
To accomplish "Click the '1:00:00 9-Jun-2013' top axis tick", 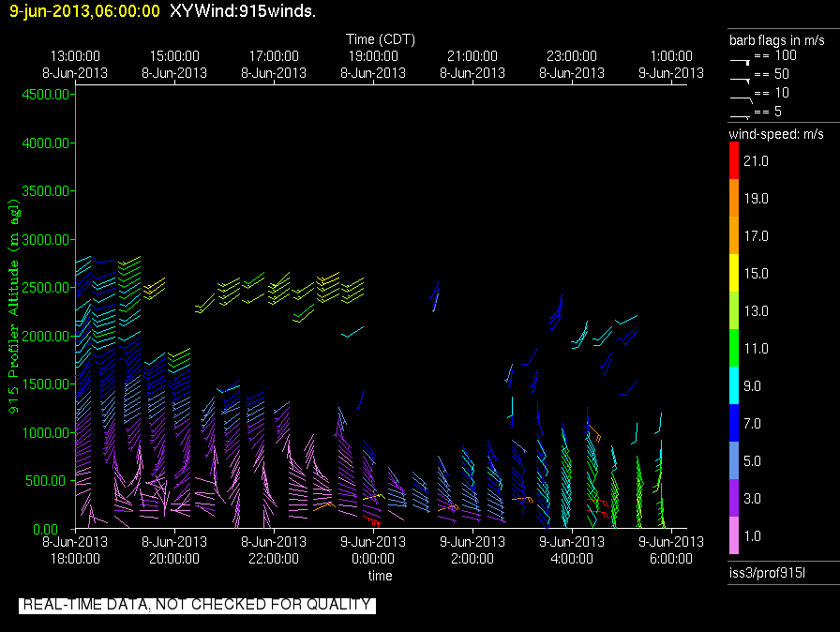I will (x=671, y=65).
